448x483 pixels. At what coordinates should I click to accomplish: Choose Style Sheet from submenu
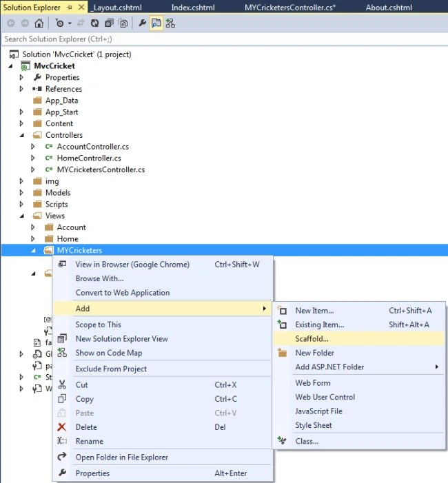(x=358, y=425)
